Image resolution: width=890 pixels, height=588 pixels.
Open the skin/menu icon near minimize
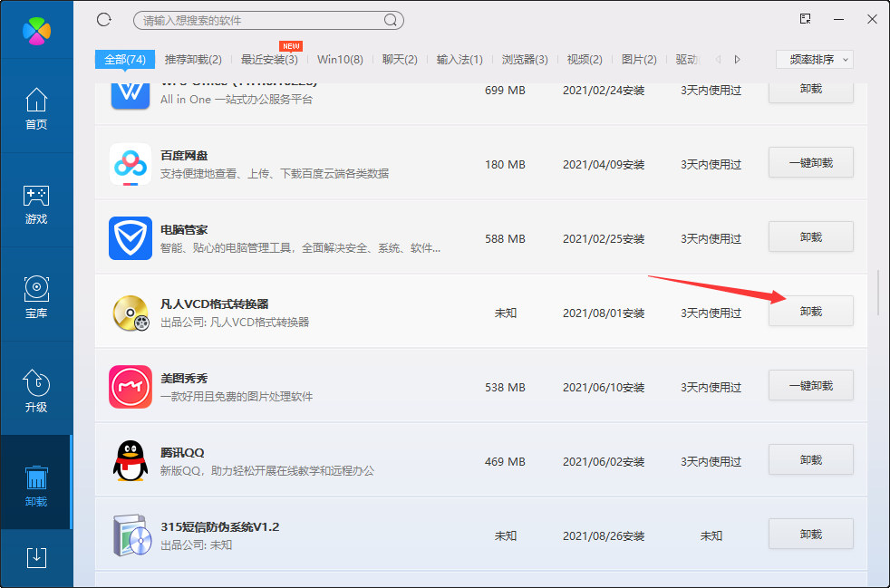coord(806,19)
